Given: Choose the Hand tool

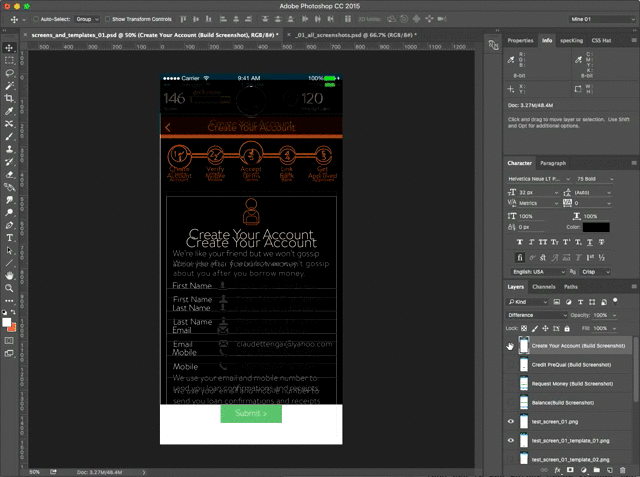Looking at the screenshot, I should (x=9, y=274).
